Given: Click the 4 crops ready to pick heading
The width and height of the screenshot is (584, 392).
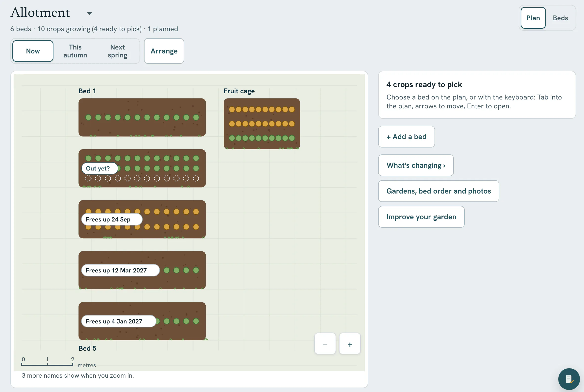Looking at the screenshot, I should coord(424,84).
